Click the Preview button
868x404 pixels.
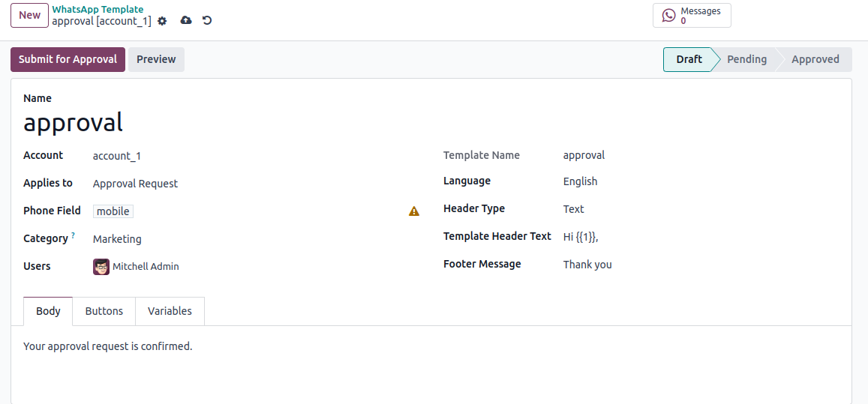[156, 59]
